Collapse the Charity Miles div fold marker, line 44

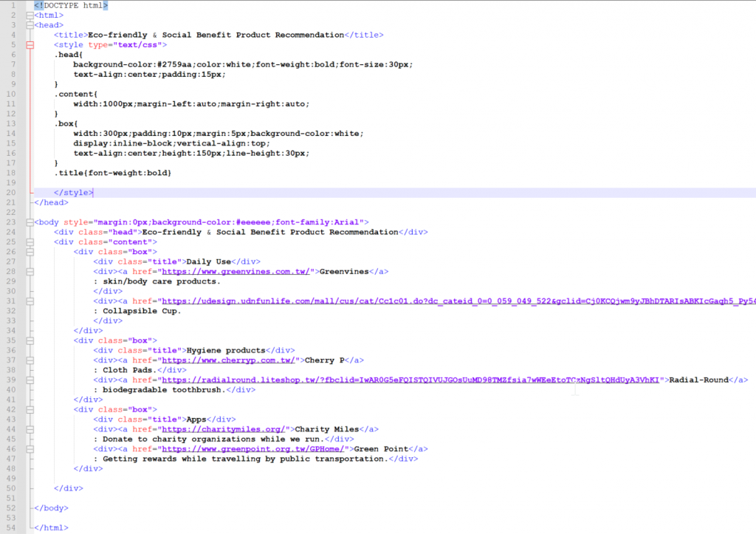[x=30, y=429]
